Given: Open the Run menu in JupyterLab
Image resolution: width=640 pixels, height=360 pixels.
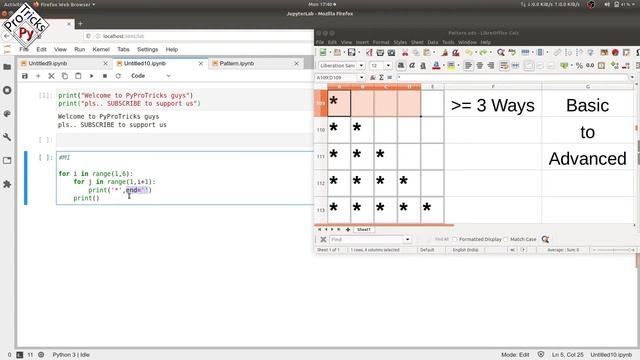Looking at the screenshot, I should [80, 49].
